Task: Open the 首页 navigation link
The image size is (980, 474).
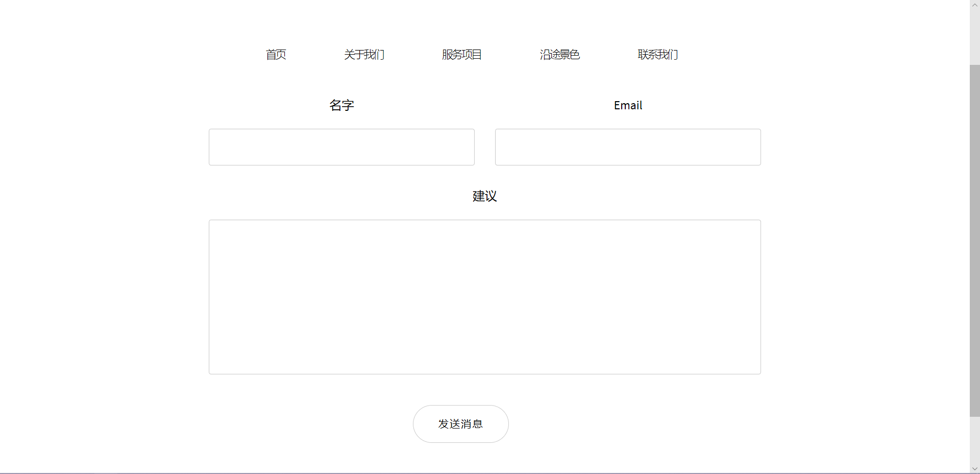Action: point(276,55)
